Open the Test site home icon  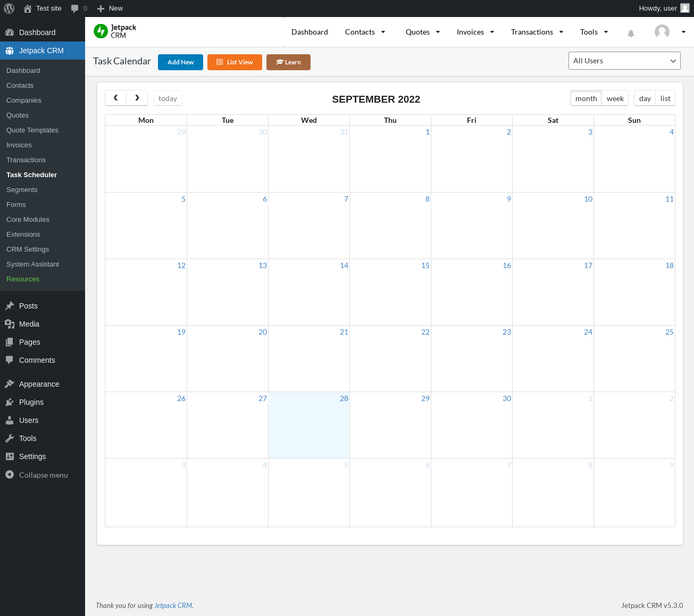click(x=28, y=9)
